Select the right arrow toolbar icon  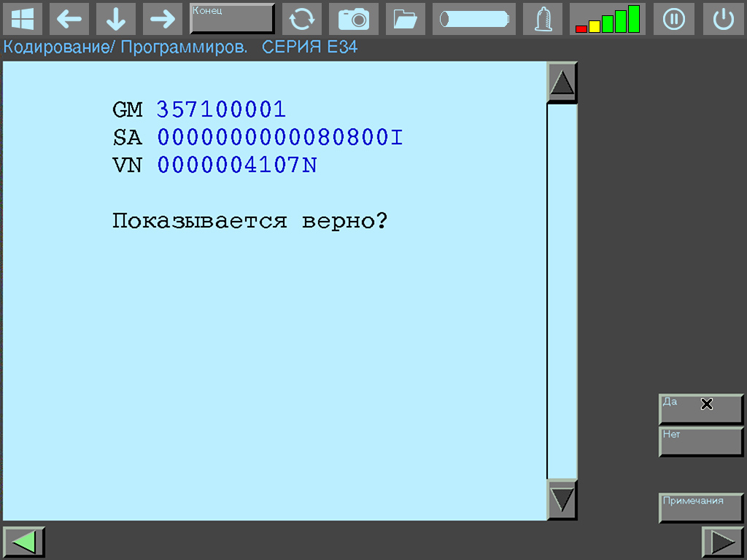(x=163, y=19)
